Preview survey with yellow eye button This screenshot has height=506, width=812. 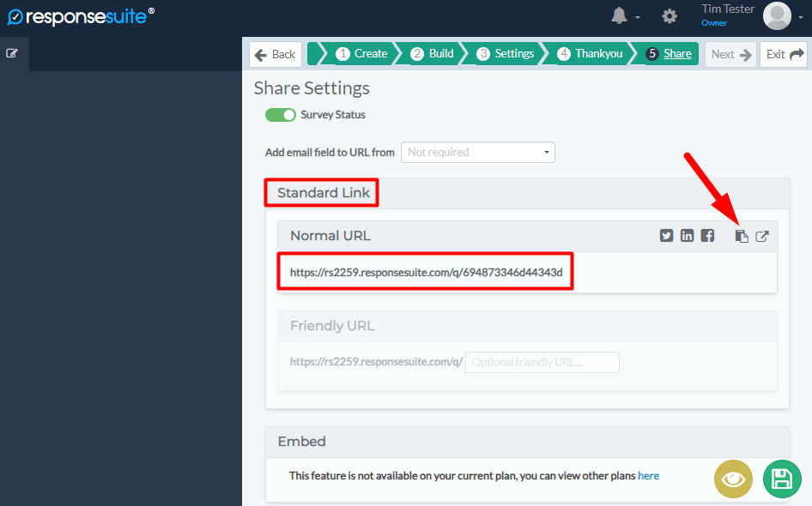(x=733, y=479)
